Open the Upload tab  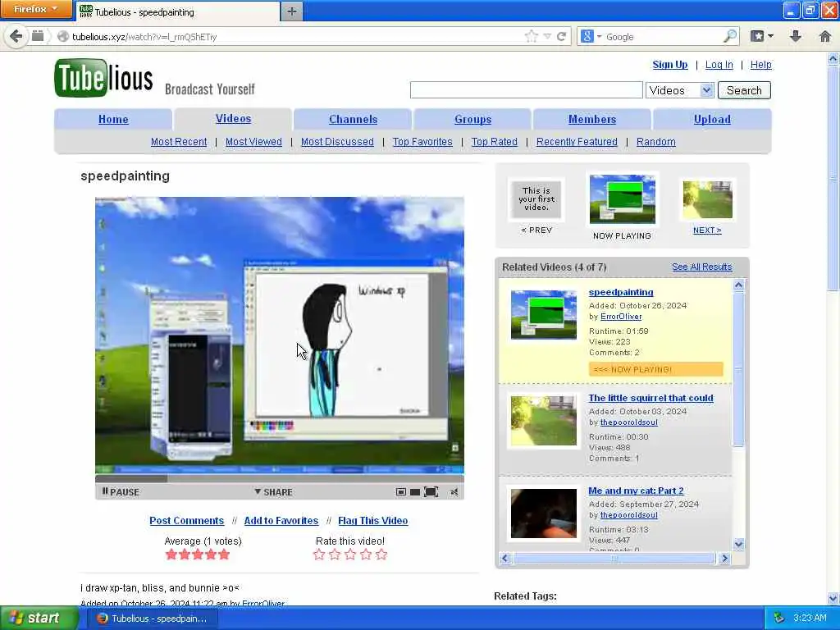[712, 119]
